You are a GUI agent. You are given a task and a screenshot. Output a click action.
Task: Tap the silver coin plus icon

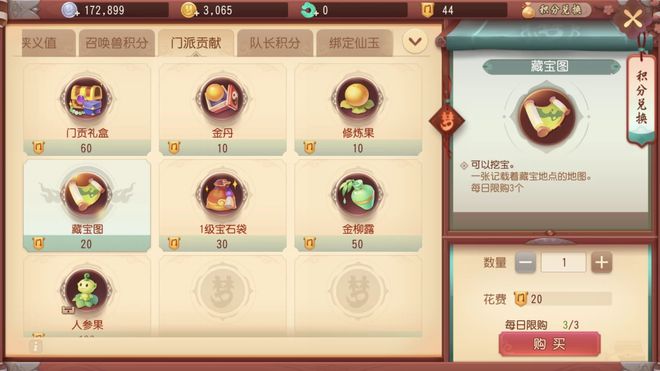coord(70,10)
